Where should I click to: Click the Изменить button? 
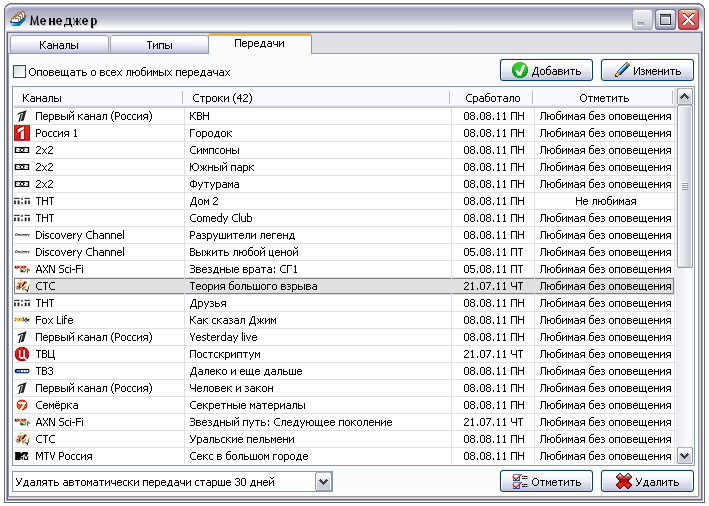647,71
